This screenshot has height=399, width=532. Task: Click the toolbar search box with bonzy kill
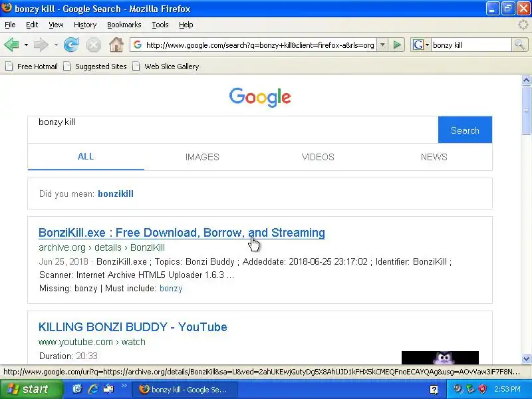tap(471, 45)
